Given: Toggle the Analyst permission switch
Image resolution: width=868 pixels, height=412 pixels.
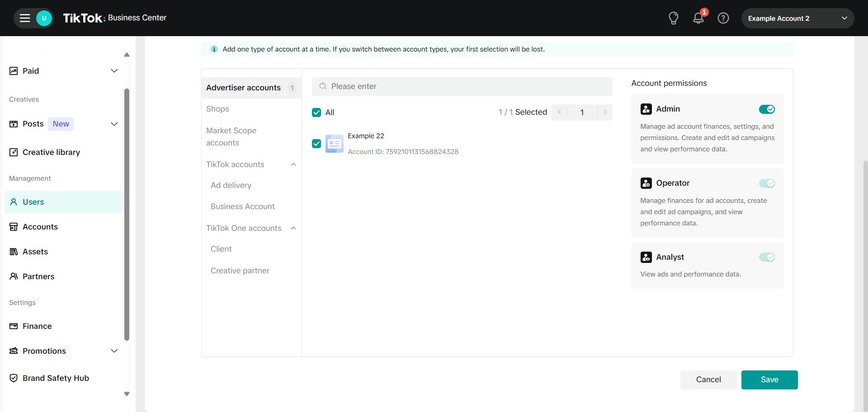Looking at the screenshot, I should coord(766,257).
